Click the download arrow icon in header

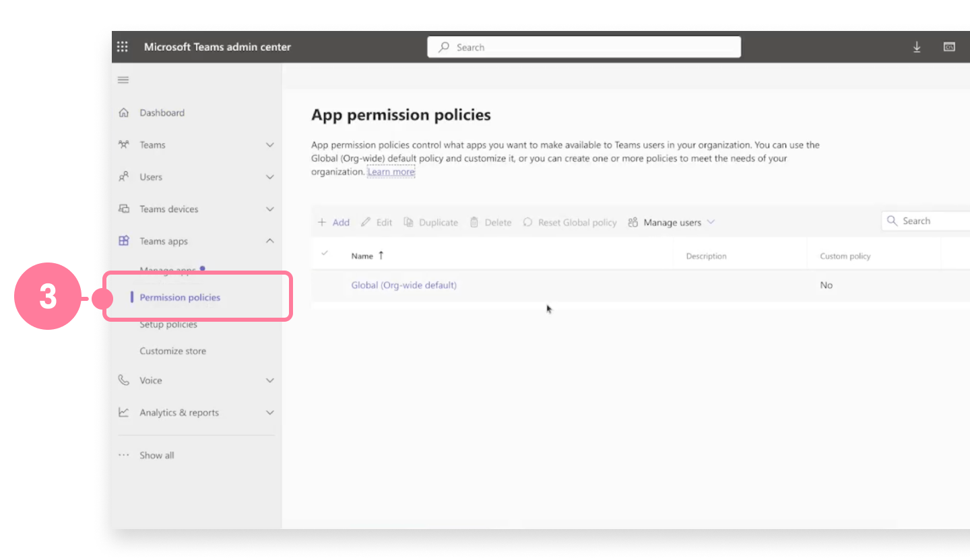[917, 47]
